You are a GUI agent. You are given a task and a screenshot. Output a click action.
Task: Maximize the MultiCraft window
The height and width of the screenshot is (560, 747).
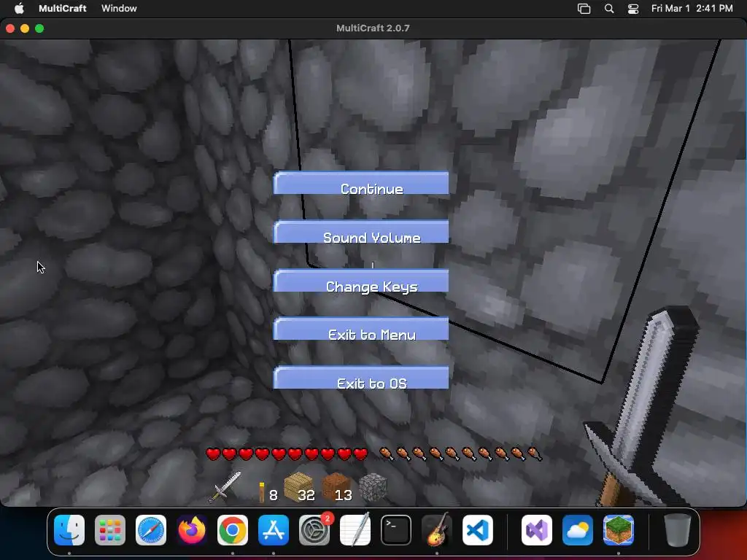pos(39,28)
